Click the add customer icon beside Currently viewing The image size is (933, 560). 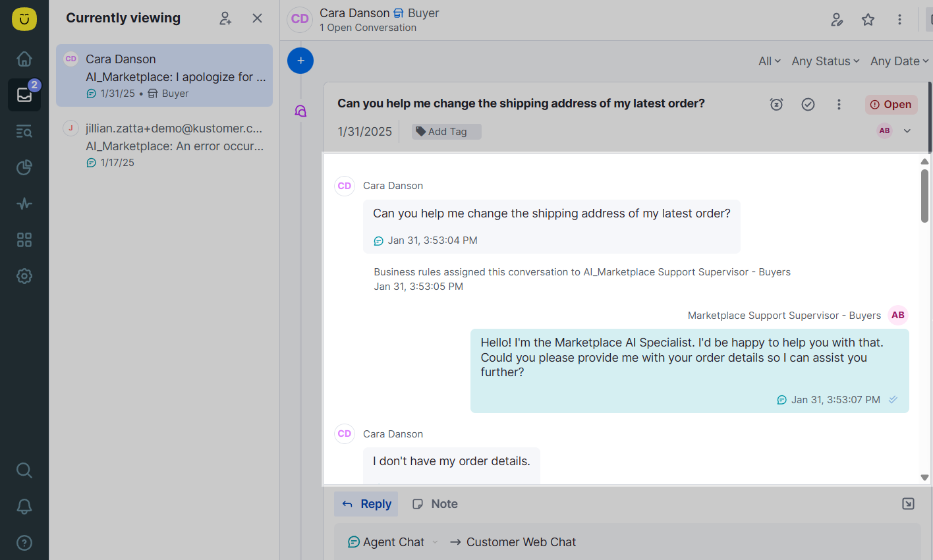pyautogui.click(x=225, y=18)
